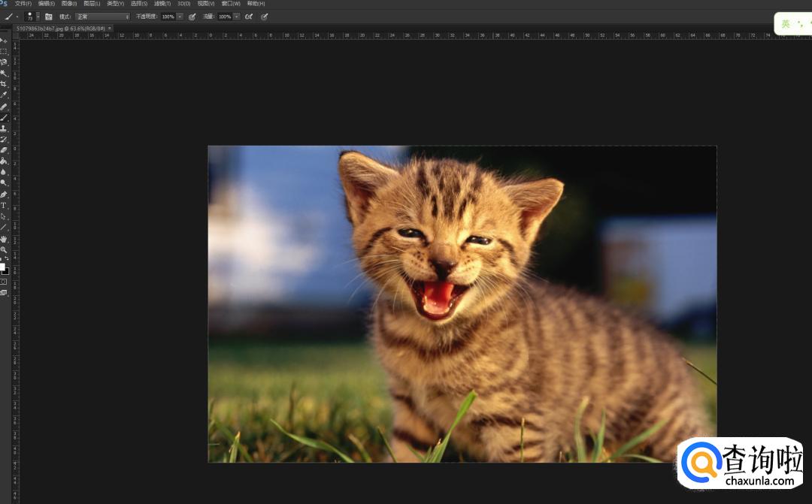Image resolution: width=812 pixels, height=504 pixels.
Task: Click the flow percentage input field
Action: 225,17
